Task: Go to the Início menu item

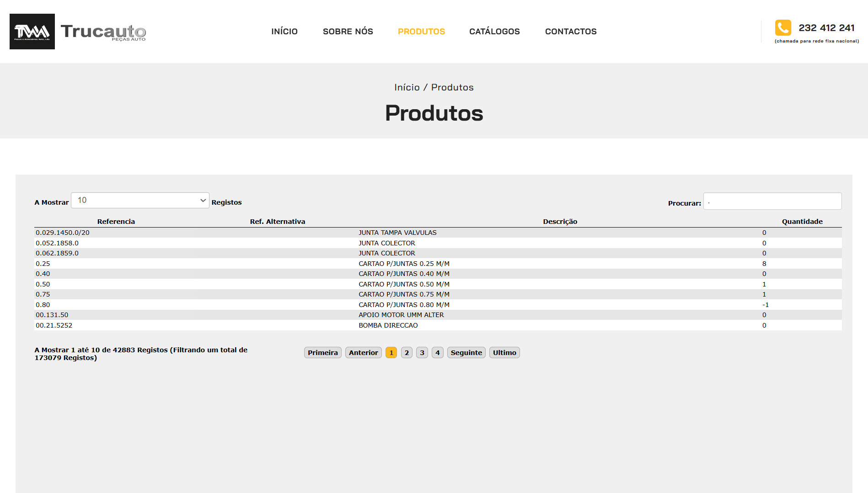Action: point(284,32)
